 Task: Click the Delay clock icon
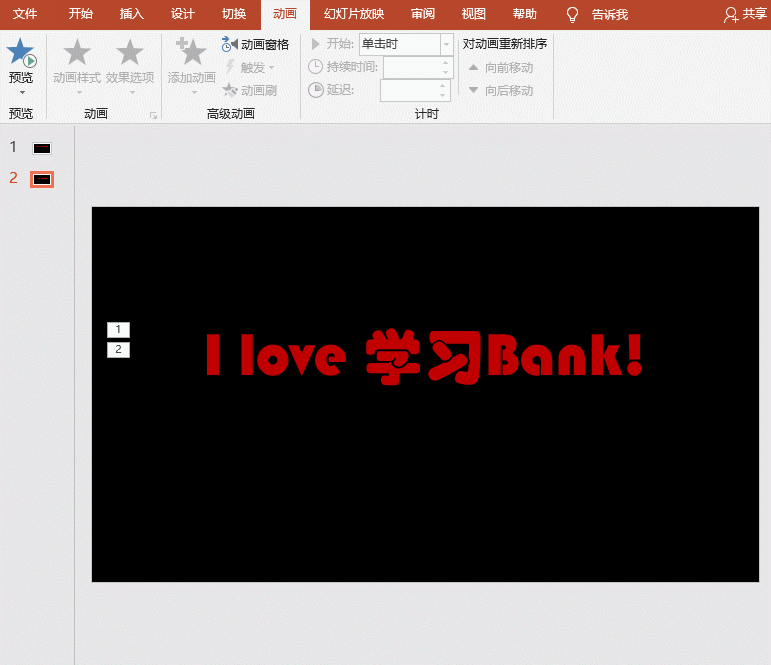(315, 90)
